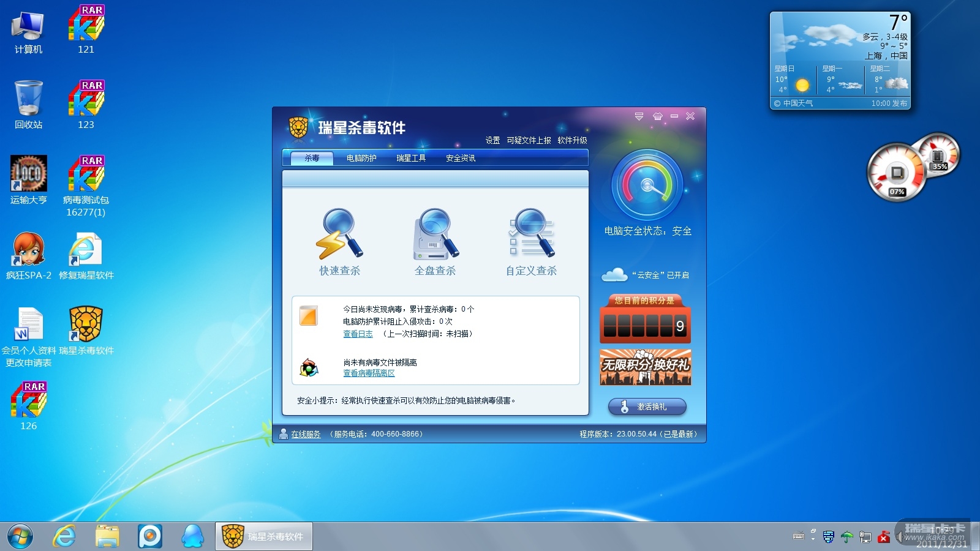Click the 激活换礼 button
980x551 pixels.
pyautogui.click(x=647, y=407)
